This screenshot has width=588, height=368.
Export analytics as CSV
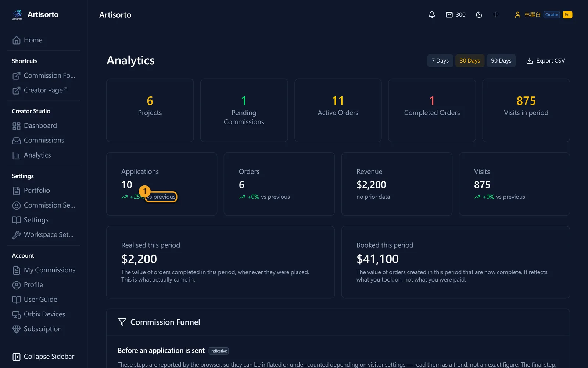coord(546,61)
